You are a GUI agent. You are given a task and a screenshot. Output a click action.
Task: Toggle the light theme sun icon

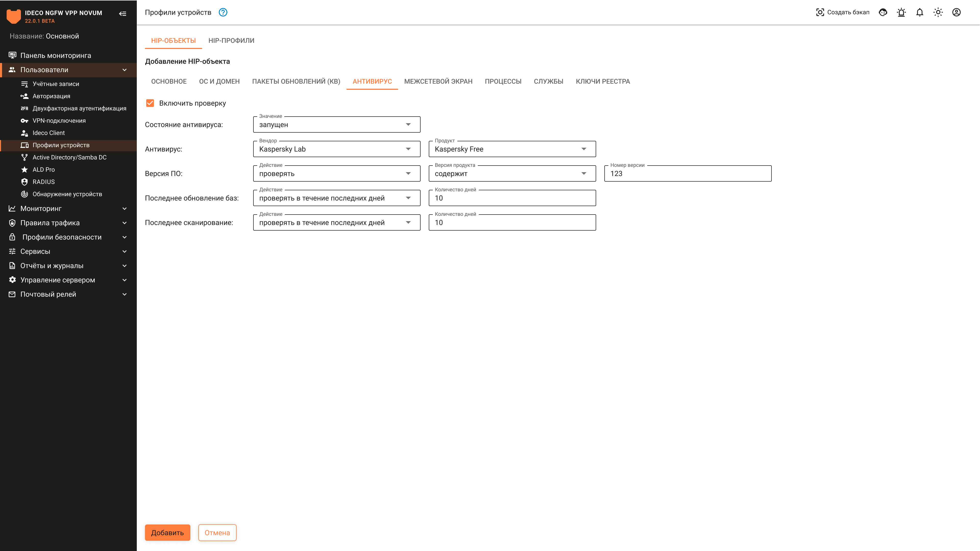pyautogui.click(x=938, y=12)
